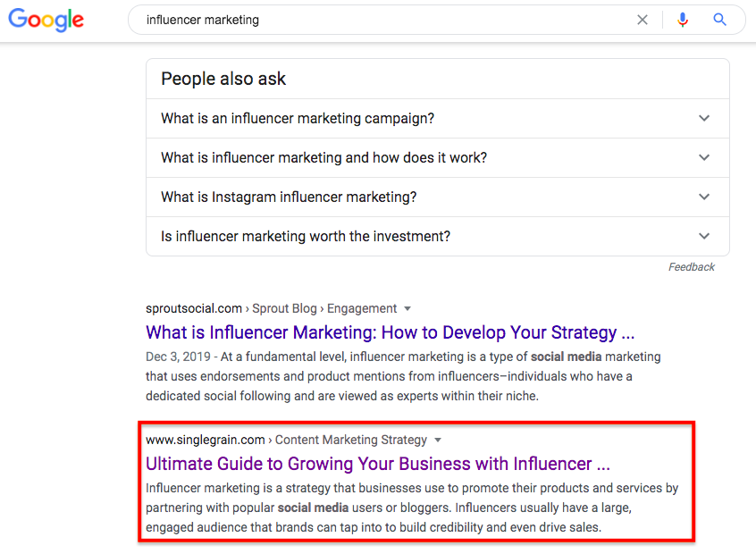Expand 'Is influencer marketing worth the investment?'
This screenshot has width=756, height=554.
tap(704, 236)
